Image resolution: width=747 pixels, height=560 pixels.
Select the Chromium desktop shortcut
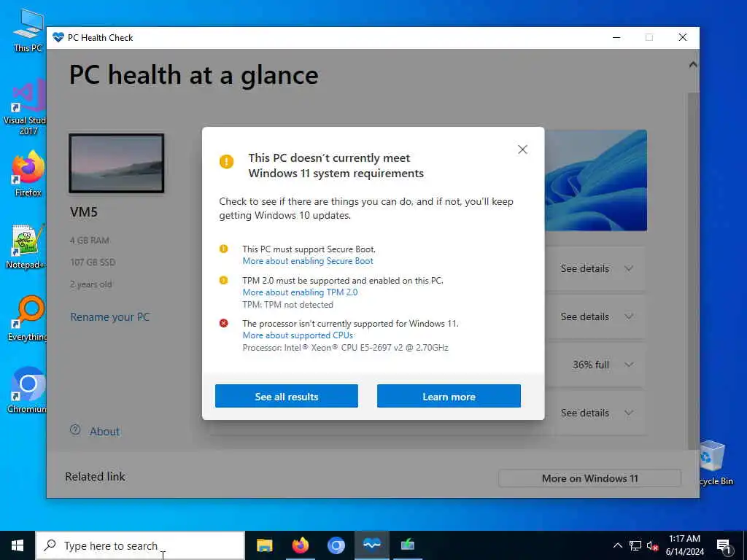tap(27, 391)
